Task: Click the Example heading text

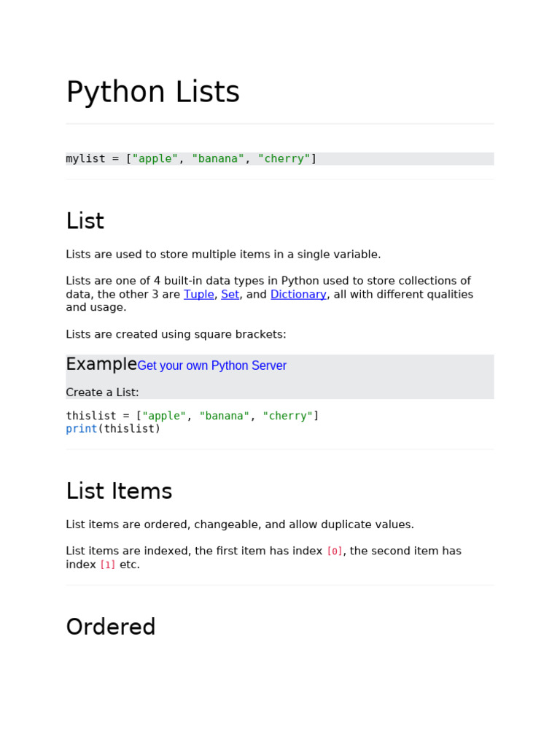Action: (101, 364)
